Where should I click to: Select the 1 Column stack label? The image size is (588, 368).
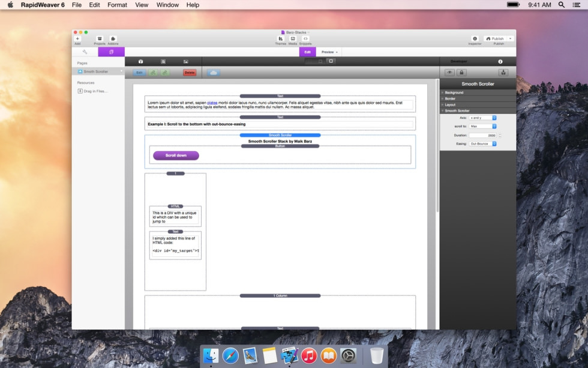(x=280, y=295)
